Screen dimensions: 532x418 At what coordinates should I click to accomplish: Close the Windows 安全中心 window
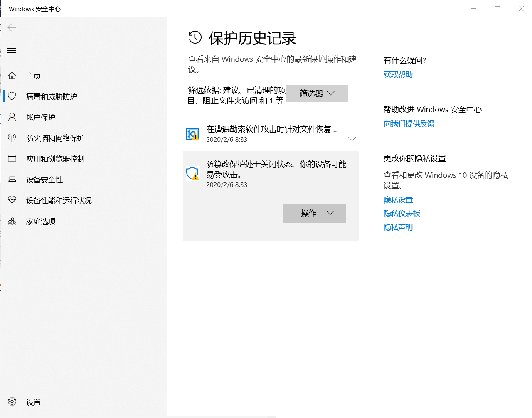tap(521, 9)
